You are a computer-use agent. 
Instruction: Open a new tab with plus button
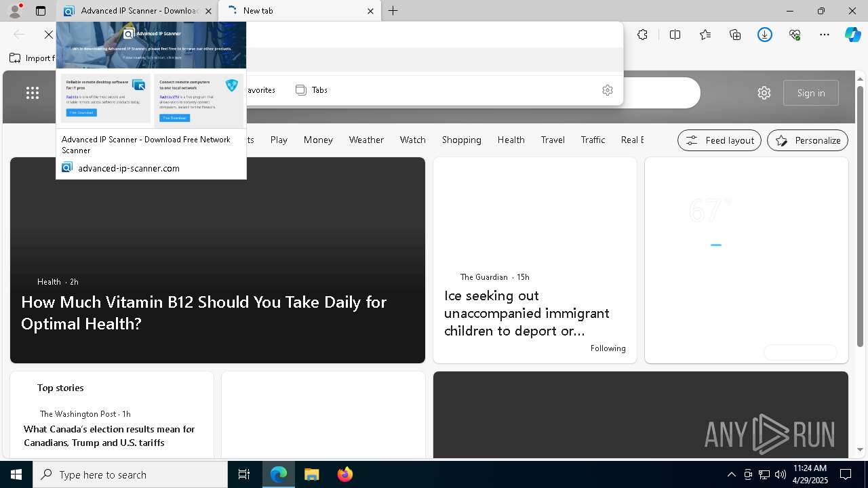[393, 11]
